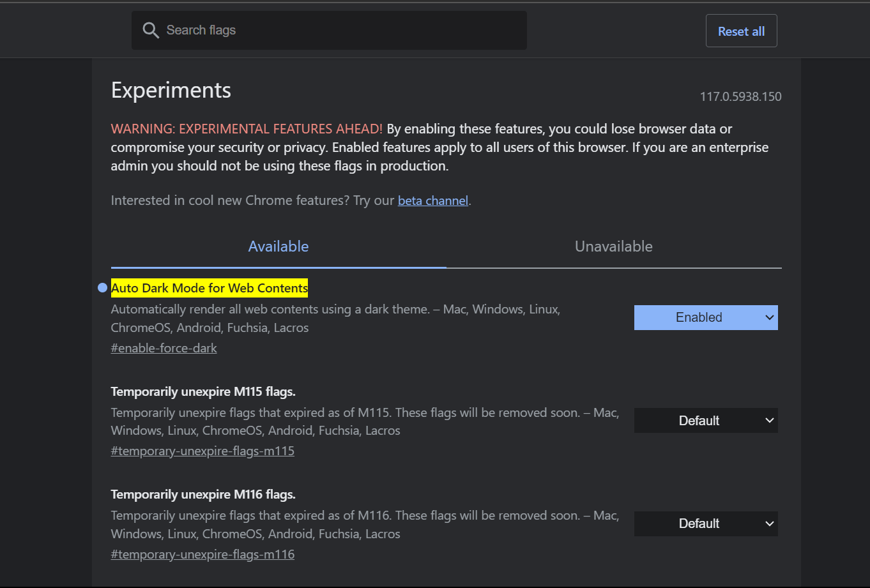Click the #temporary-unexpire-flags-m116 link
This screenshot has width=870, height=588.
pyautogui.click(x=202, y=554)
